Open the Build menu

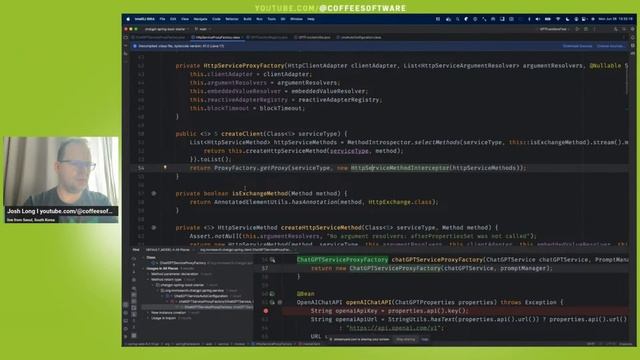(x=247, y=19)
